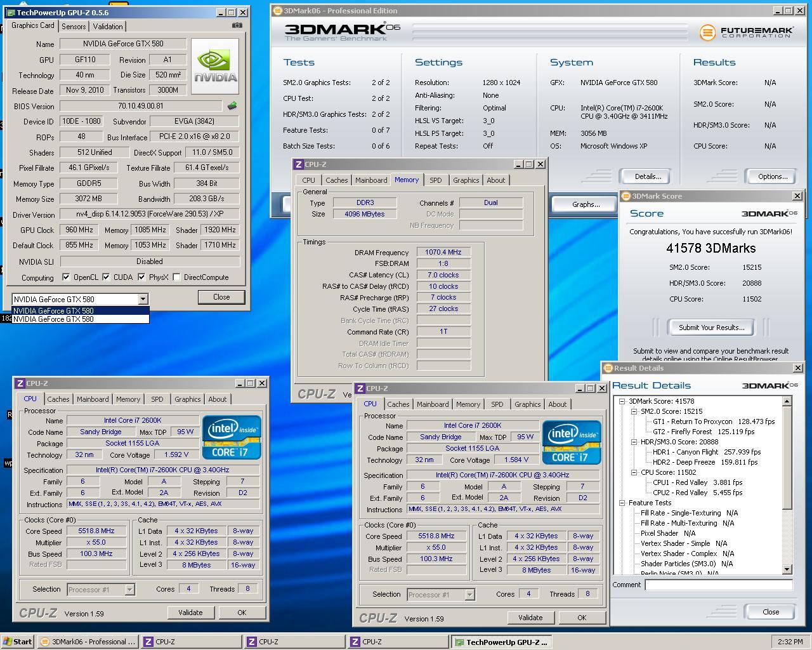Toggle the PhysX checkbox in GPU-Z
The height and width of the screenshot is (650, 812).
click(x=141, y=277)
